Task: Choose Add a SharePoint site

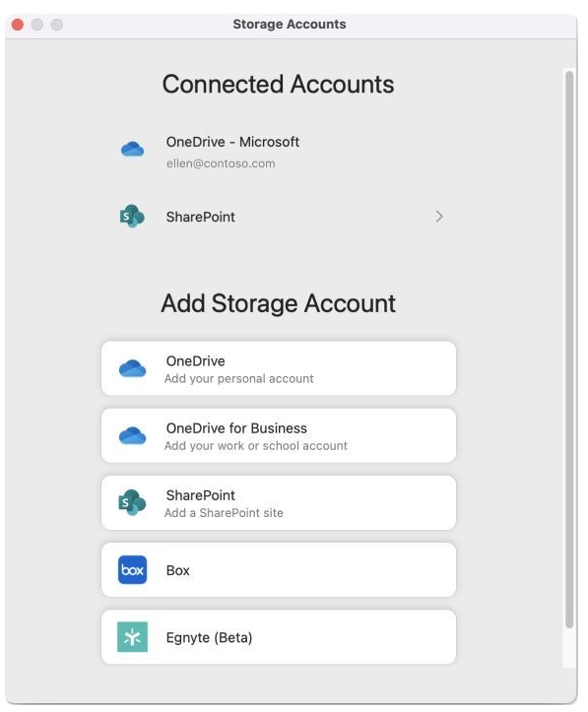Action: point(279,502)
